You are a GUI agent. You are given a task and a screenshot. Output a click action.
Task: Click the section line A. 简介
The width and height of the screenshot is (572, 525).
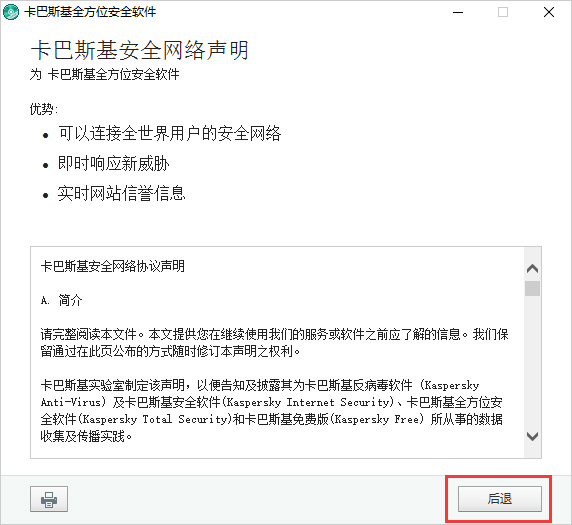coord(62,301)
